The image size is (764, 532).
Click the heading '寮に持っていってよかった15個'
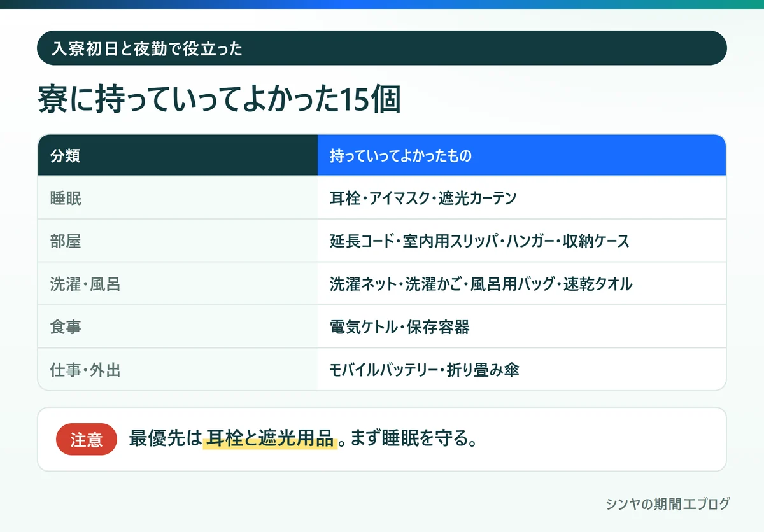220,101
